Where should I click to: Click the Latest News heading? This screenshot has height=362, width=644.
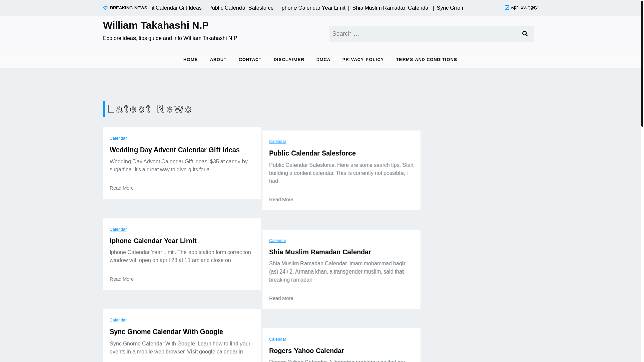150,109
